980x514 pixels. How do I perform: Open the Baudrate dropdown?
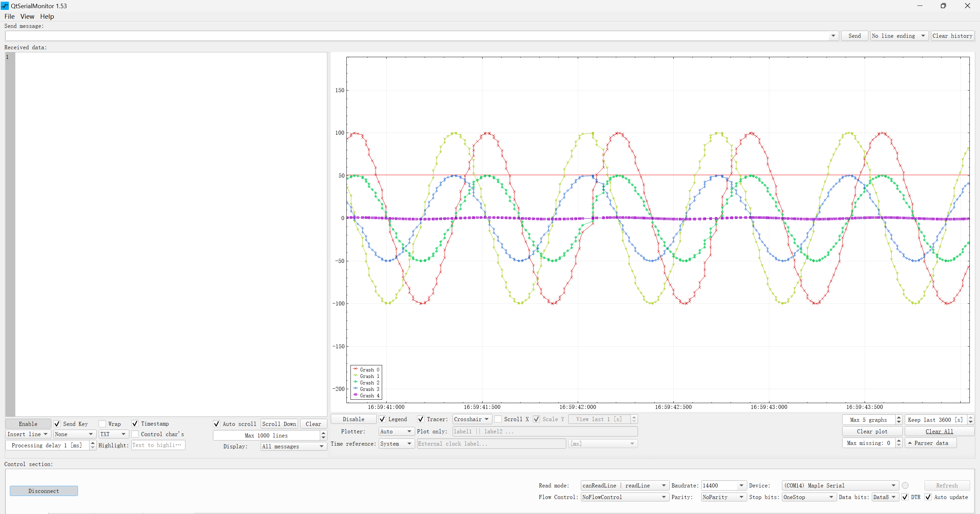point(741,485)
